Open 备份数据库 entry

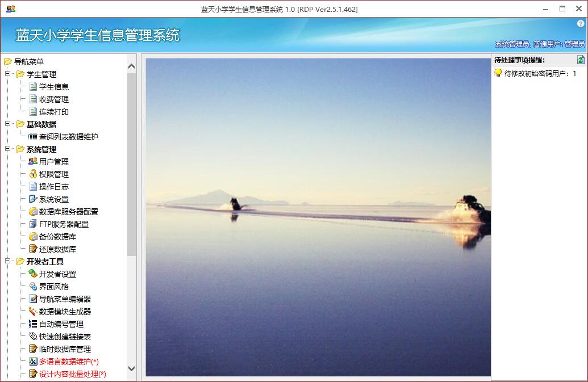click(58, 237)
